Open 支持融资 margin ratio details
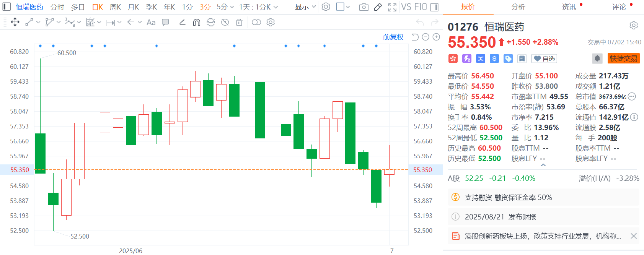The image size is (644, 255). (543, 197)
